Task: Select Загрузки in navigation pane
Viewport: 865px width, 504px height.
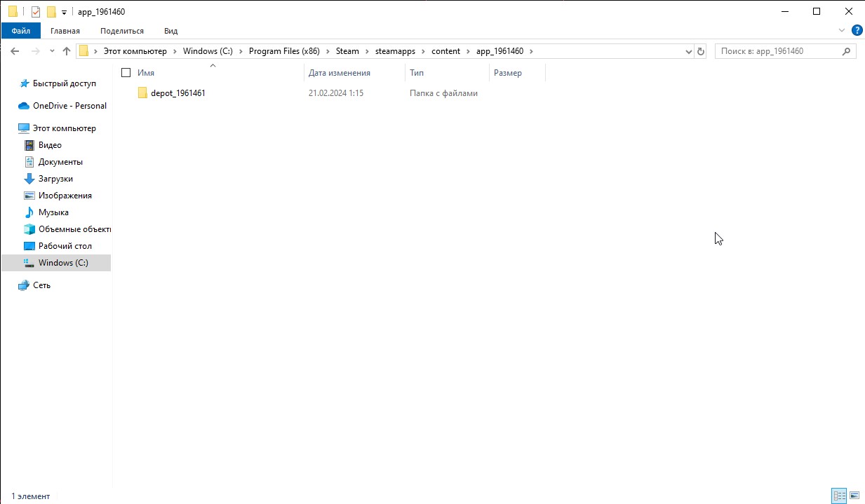Action: [x=55, y=179]
